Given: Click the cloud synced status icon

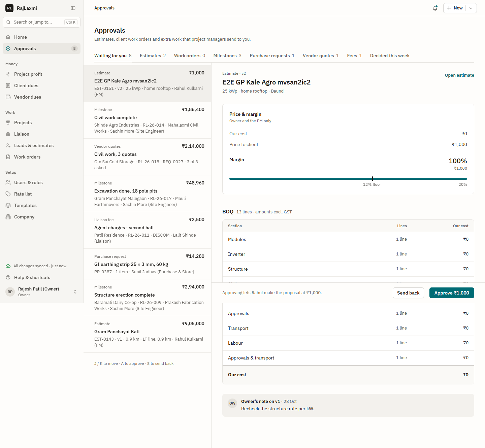Looking at the screenshot, I should (8, 266).
